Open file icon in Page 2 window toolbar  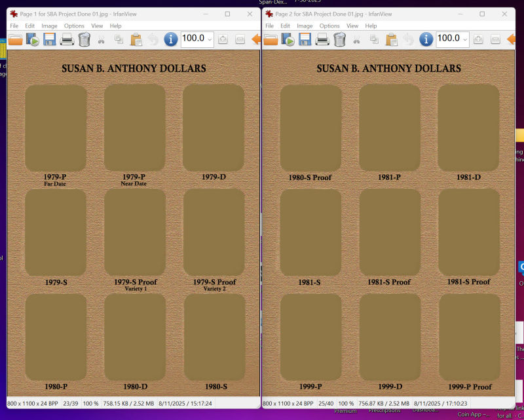click(271, 39)
